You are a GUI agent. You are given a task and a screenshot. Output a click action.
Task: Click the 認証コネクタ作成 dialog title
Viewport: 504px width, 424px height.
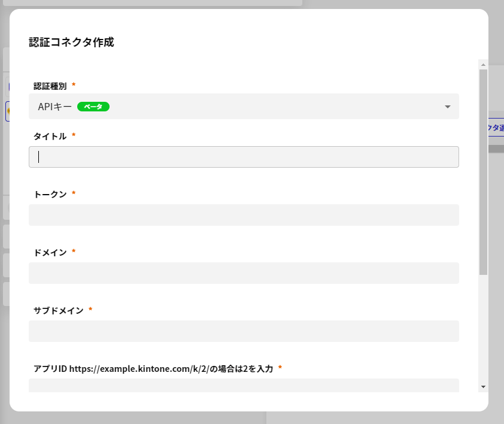tap(71, 42)
